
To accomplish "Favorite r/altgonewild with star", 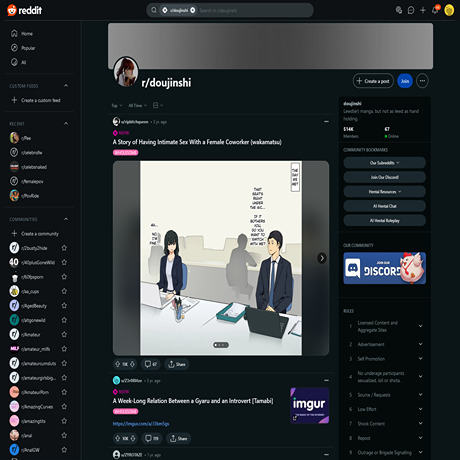I will [64, 320].
